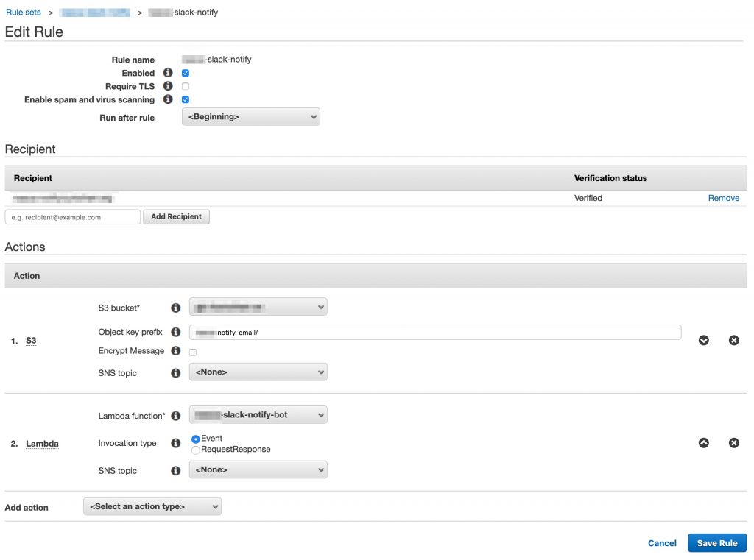Remove the S3 action with the X icon
The image size is (754, 560).
point(733,340)
